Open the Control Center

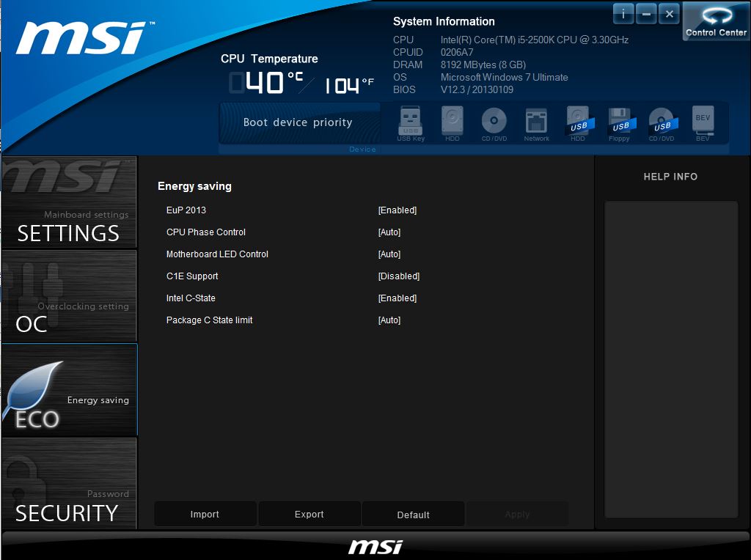[716, 21]
